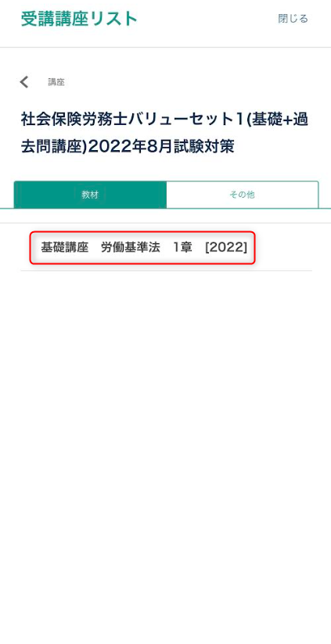Dismiss the panel with 閉じる

(293, 19)
